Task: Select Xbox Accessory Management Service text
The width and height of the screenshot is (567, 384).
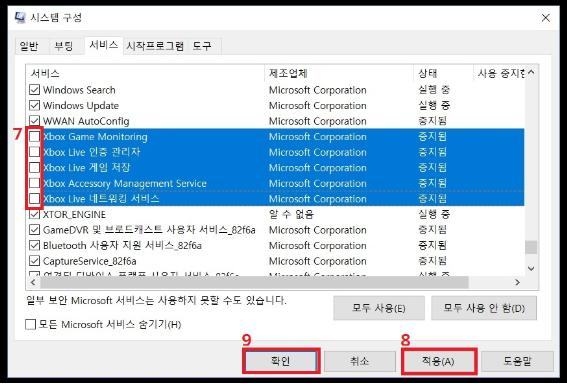Action: pos(125,183)
